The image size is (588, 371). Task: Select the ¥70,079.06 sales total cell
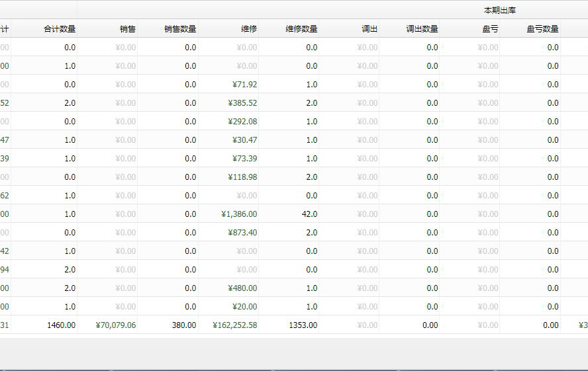pyautogui.click(x=116, y=325)
